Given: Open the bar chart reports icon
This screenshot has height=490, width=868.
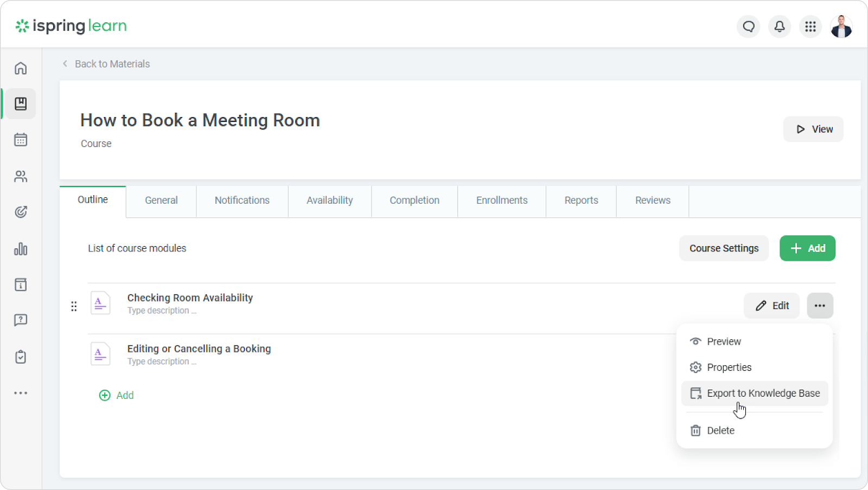Looking at the screenshot, I should 21,249.
